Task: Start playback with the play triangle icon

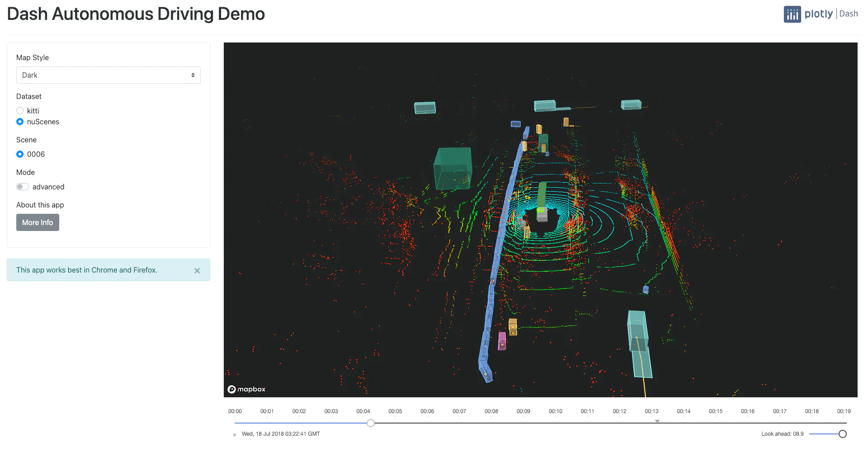Action: pyautogui.click(x=235, y=434)
